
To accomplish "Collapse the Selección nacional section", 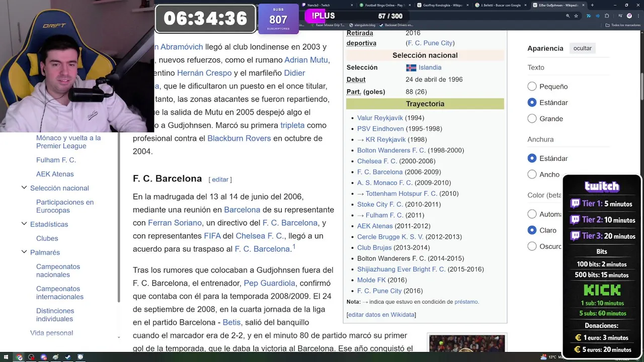I will [24, 188].
